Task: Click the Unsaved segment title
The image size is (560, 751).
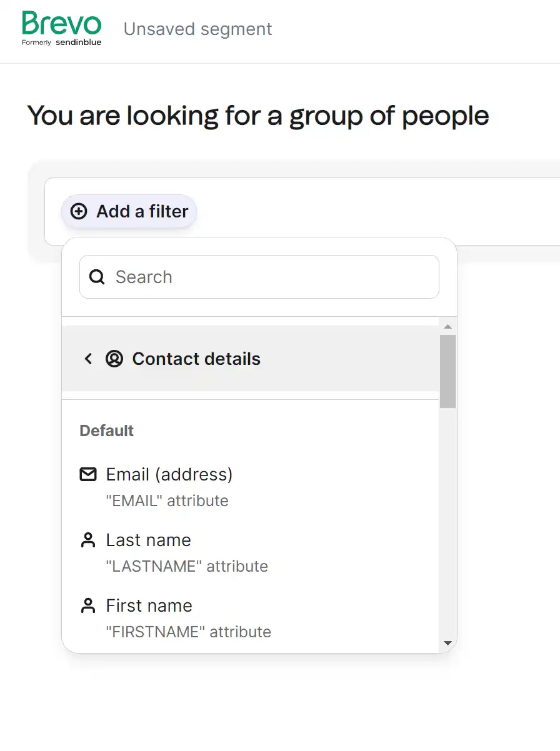Action: pos(197,29)
